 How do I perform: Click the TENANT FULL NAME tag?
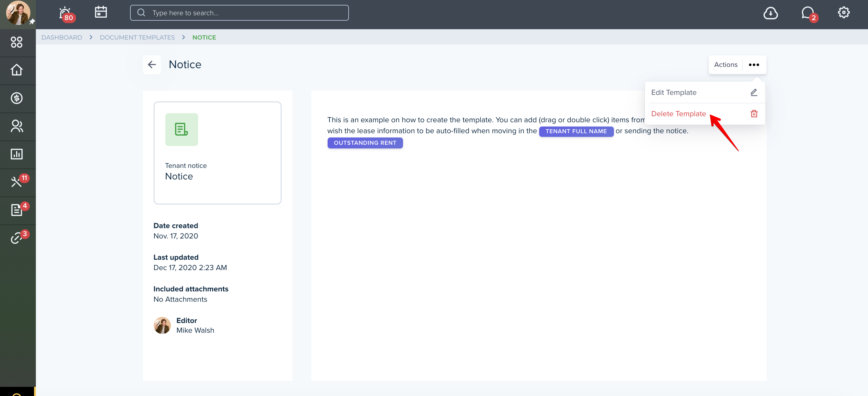coord(576,131)
